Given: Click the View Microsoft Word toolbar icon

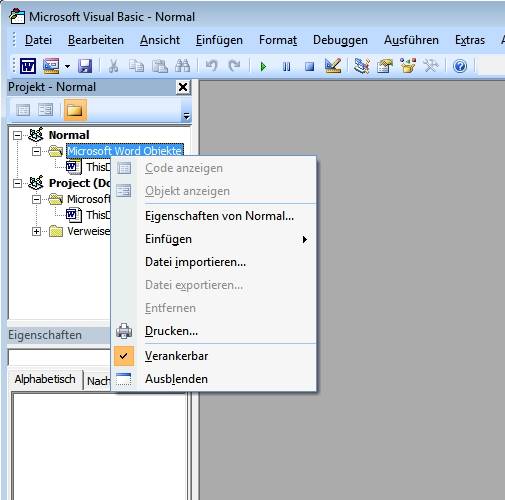Looking at the screenshot, I should 28,66.
